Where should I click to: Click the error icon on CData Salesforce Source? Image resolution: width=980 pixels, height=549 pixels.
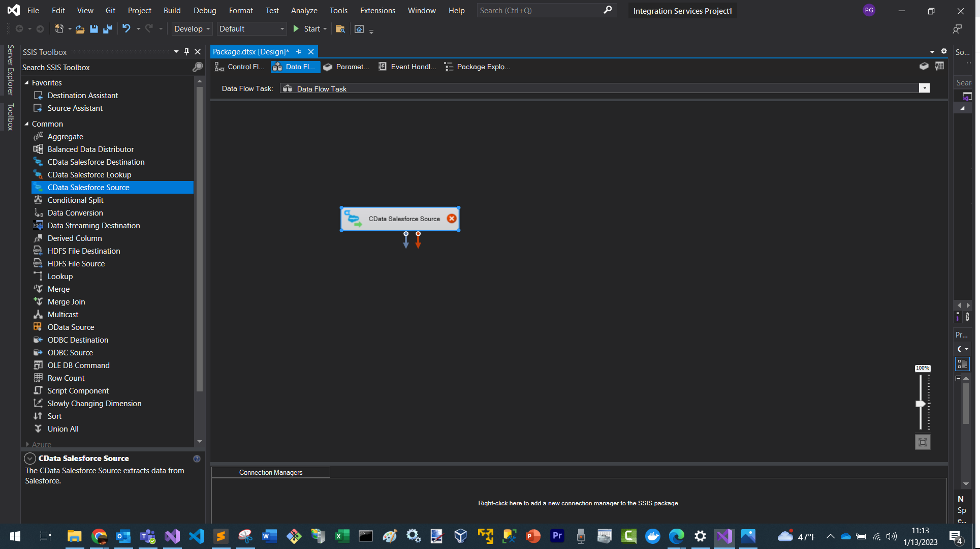click(451, 219)
